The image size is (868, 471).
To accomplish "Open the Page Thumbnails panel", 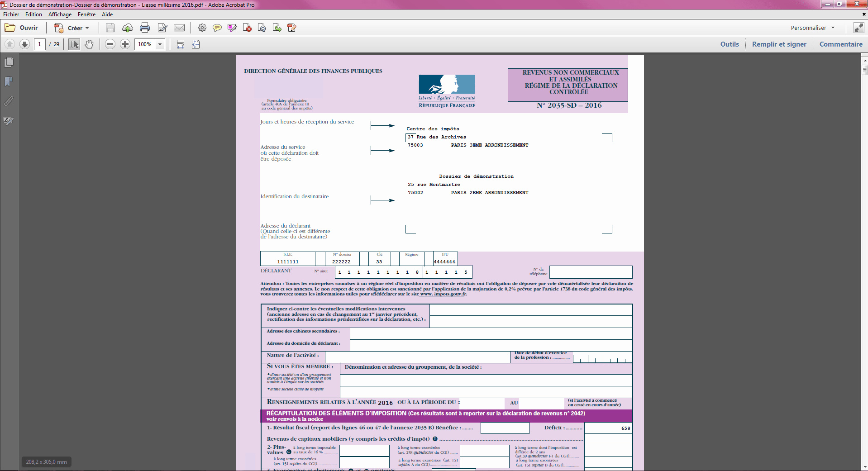I will 9,62.
